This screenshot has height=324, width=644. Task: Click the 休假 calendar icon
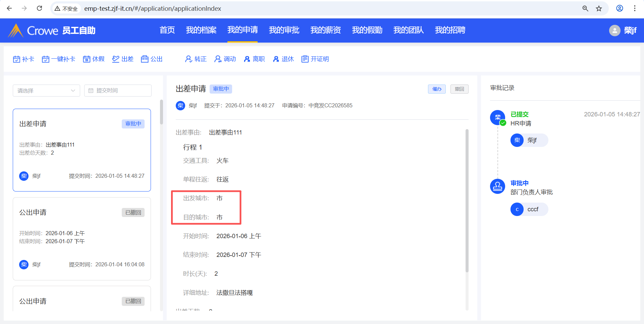[87, 59]
